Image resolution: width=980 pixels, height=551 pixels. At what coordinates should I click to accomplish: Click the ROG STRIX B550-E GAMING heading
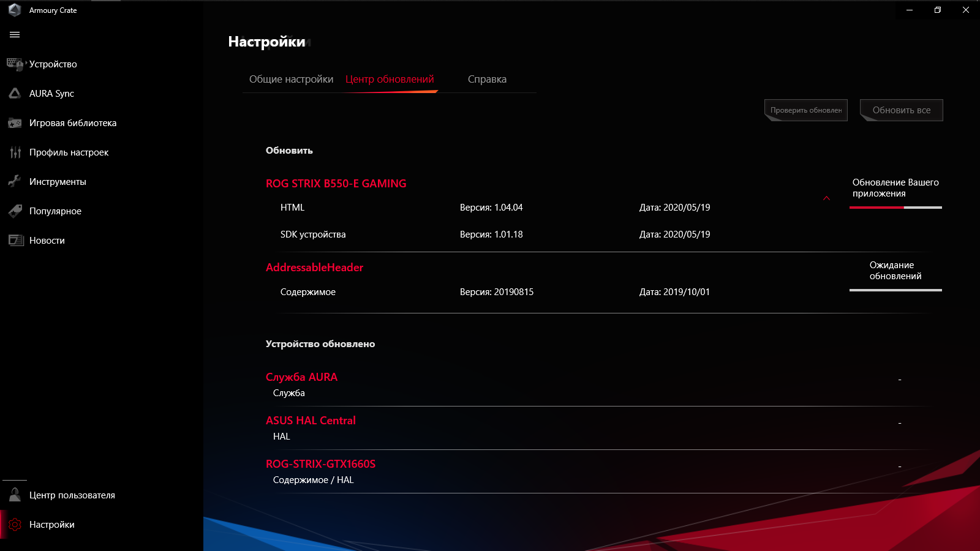[x=336, y=184]
